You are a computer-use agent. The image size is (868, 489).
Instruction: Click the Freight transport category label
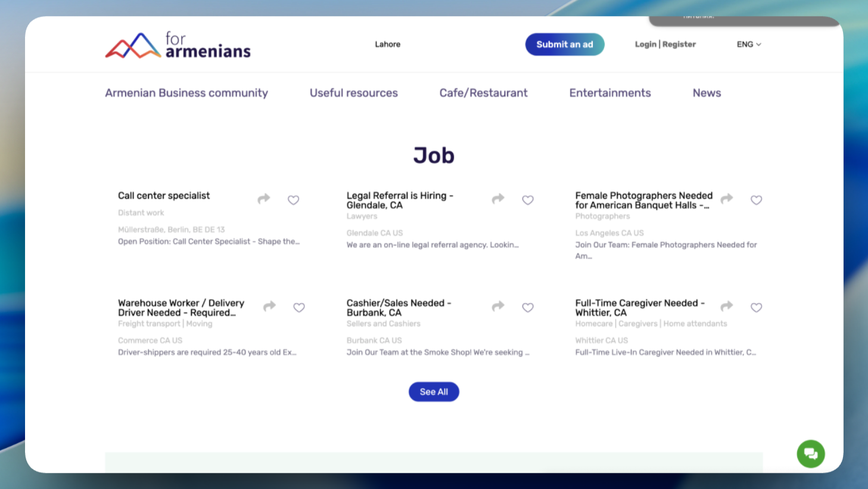(149, 324)
